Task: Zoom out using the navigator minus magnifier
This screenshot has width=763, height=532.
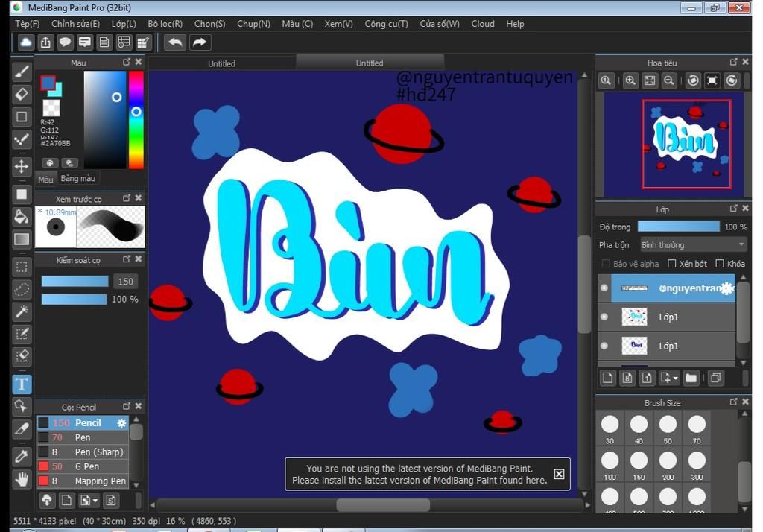Action: coord(669,80)
